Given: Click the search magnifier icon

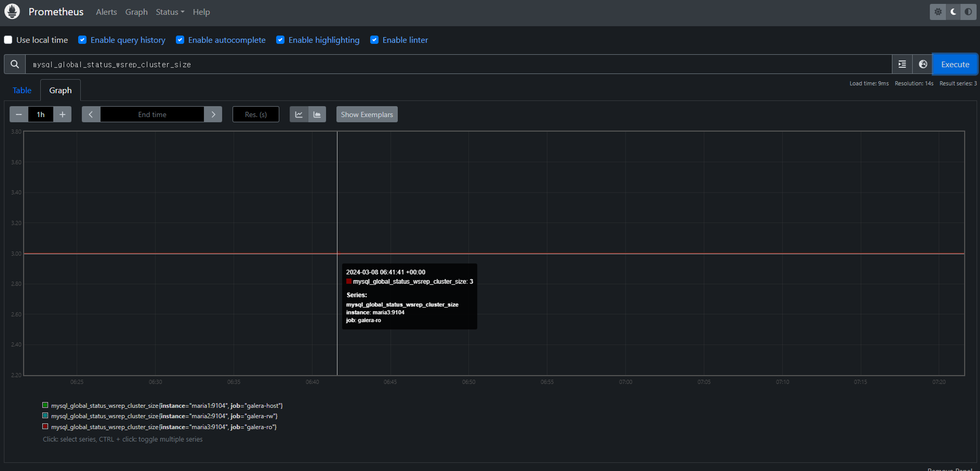Looking at the screenshot, I should click(15, 64).
